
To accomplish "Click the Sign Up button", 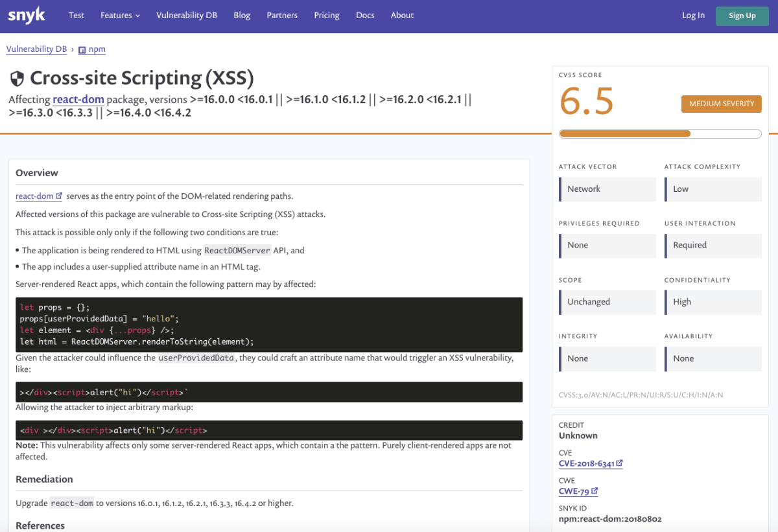I will 742,15.
